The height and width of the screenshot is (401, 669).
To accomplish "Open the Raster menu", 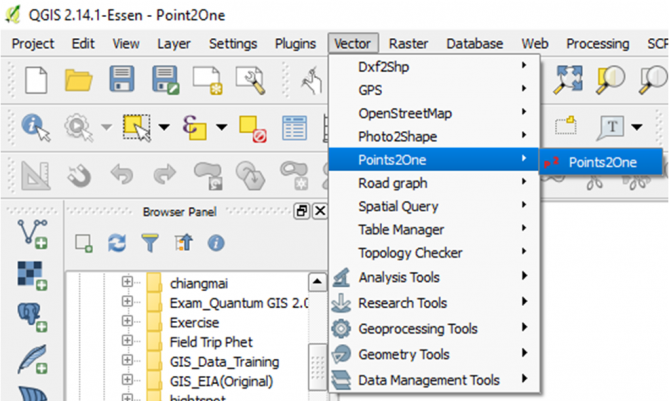I will tap(408, 44).
